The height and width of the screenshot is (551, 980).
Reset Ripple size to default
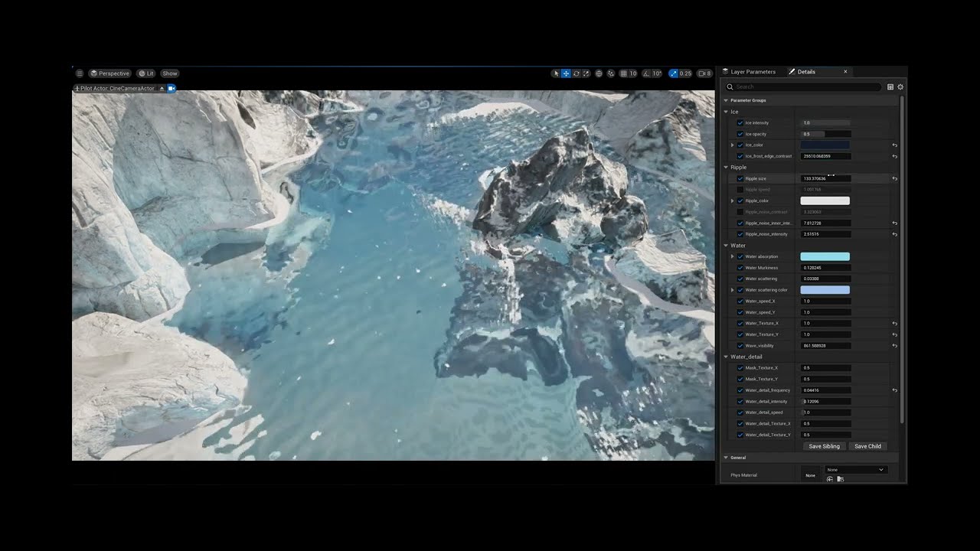(895, 179)
